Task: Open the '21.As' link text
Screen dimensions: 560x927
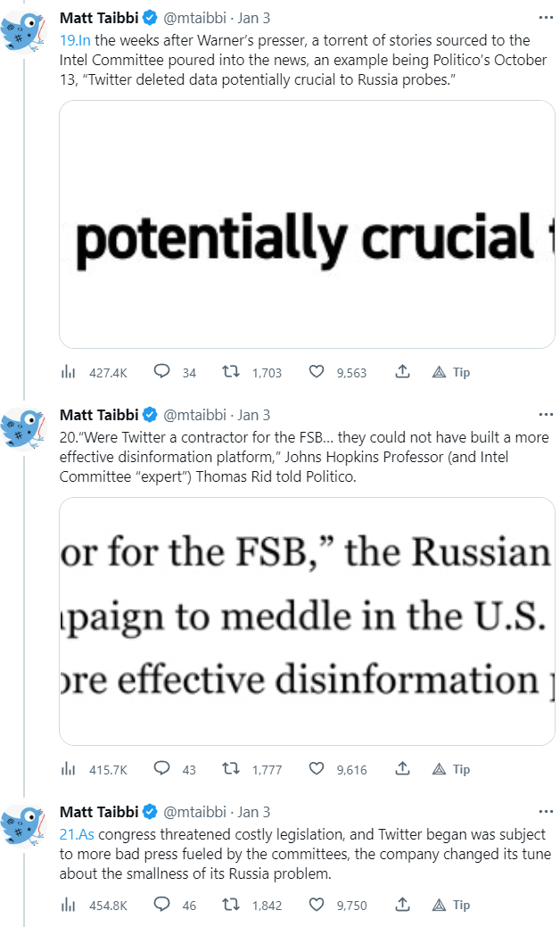Action: click(77, 834)
